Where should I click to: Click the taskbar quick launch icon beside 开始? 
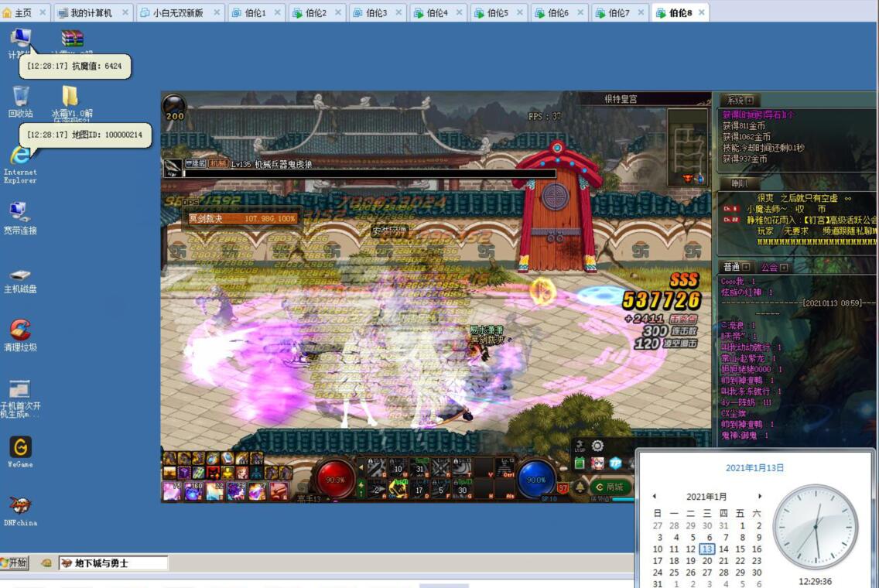(46, 562)
